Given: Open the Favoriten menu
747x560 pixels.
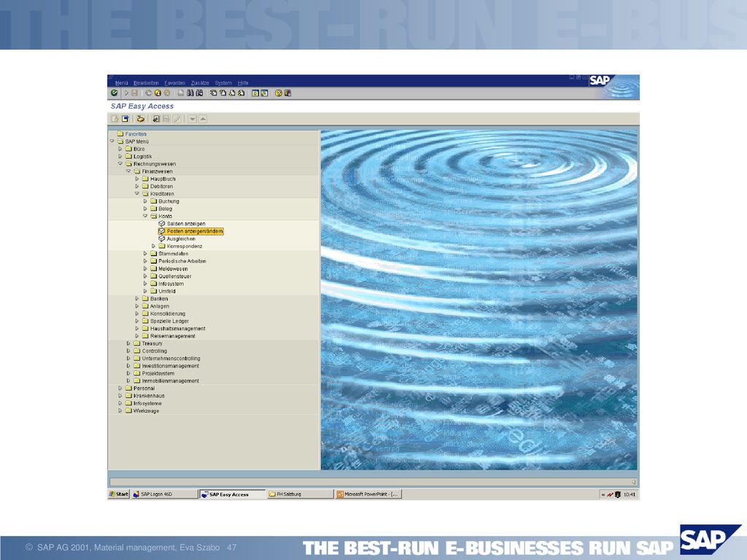Looking at the screenshot, I should (175, 83).
